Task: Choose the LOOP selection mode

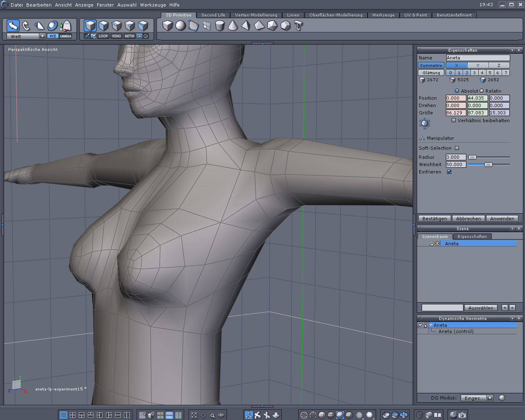Action: [x=103, y=36]
